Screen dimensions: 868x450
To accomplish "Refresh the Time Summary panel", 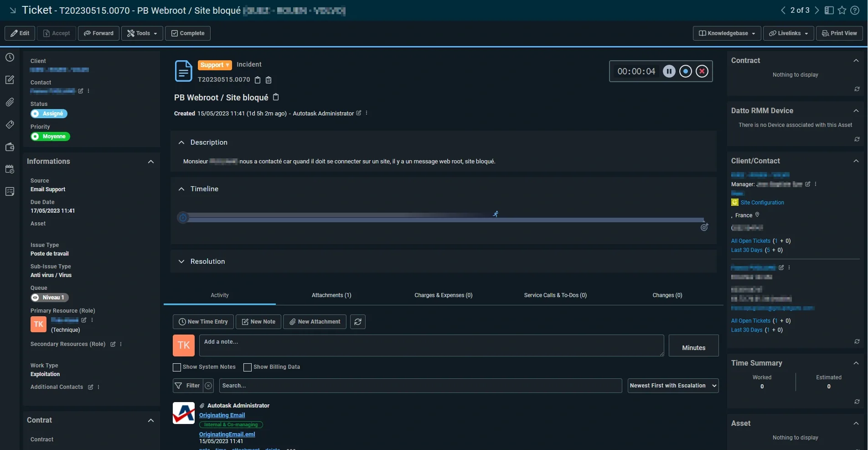I will click(857, 402).
